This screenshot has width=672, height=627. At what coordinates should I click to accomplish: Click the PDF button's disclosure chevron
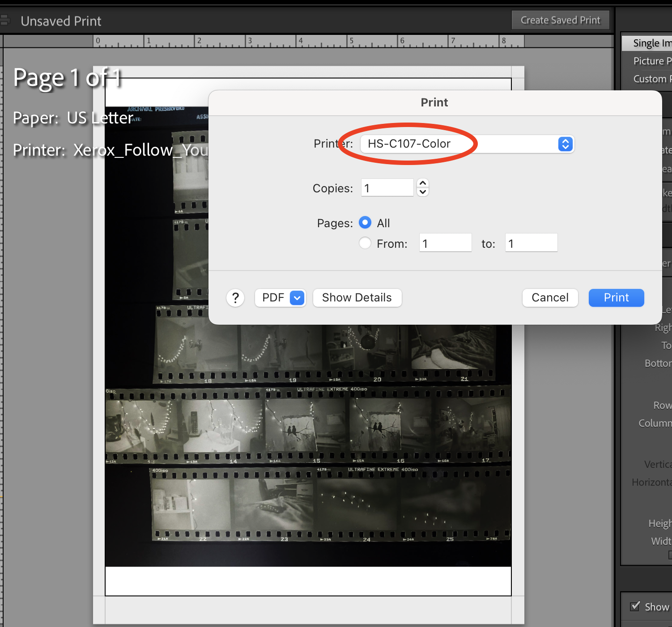[x=297, y=297]
